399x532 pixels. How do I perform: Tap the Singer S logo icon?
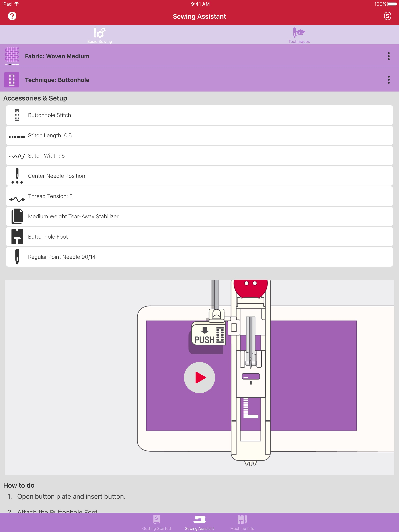click(x=387, y=16)
